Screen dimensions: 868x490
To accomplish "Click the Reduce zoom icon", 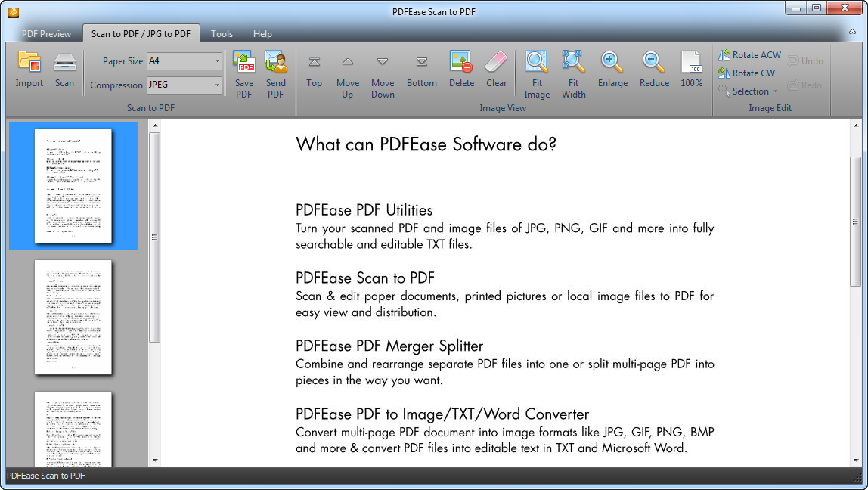I will (654, 62).
